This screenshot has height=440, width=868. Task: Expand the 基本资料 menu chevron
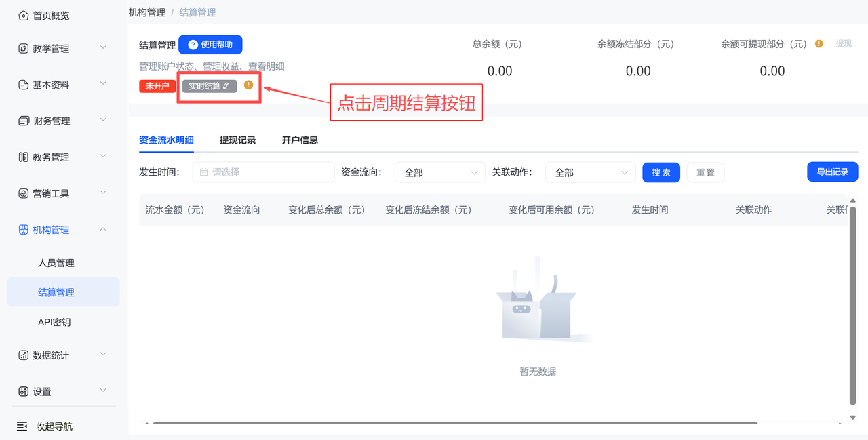103,84
